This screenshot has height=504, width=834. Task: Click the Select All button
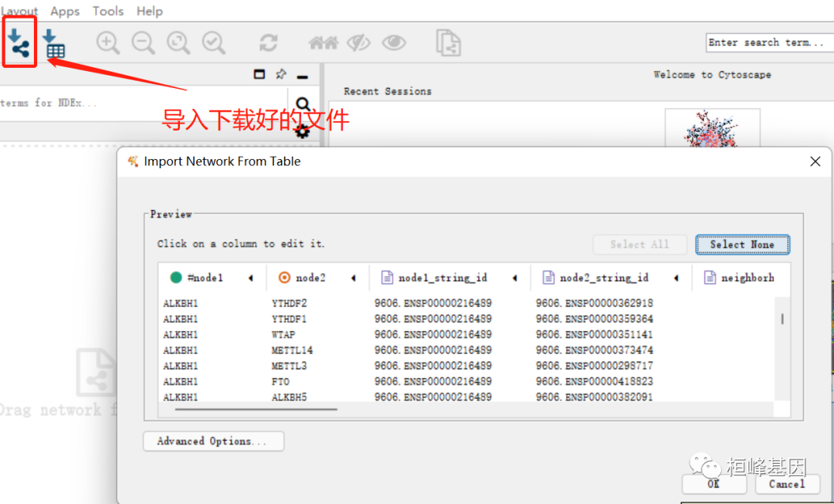click(x=639, y=245)
